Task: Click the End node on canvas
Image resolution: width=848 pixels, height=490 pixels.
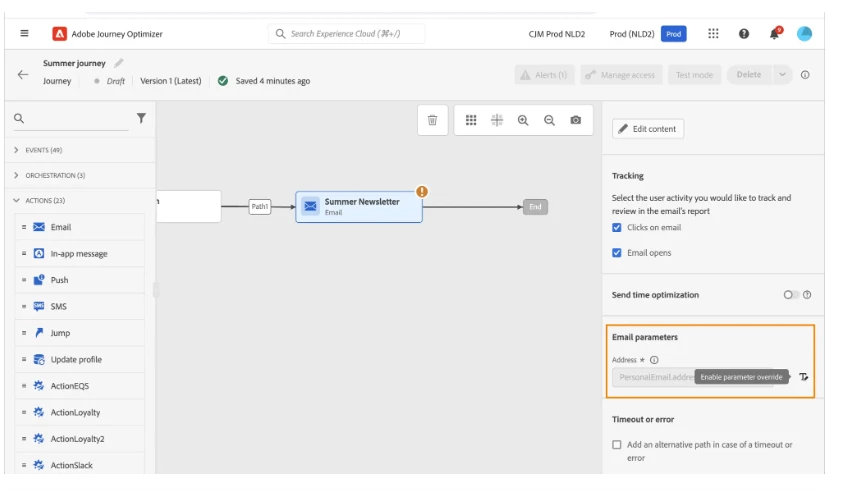Action: (535, 207)
